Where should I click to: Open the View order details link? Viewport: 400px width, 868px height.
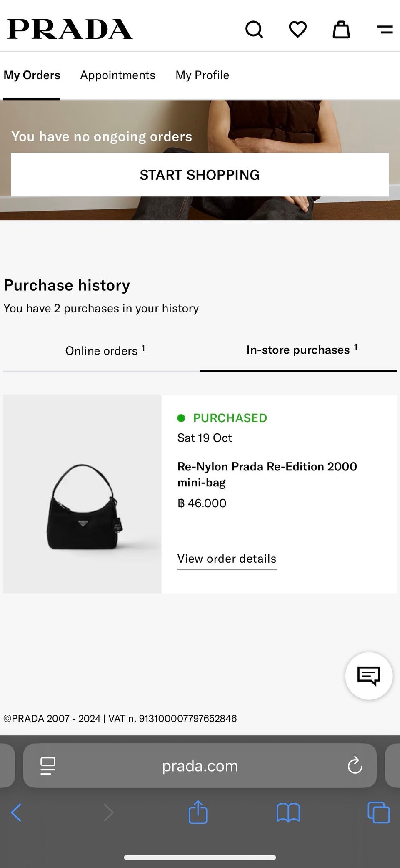click(x=227, y=559)
